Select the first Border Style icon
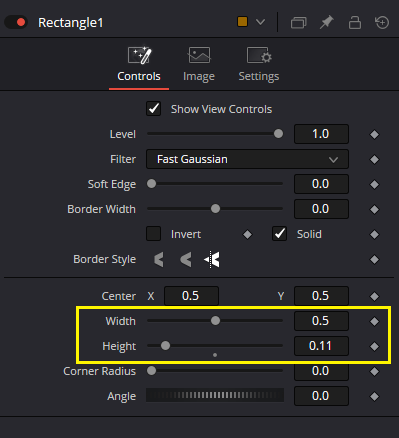The width and height of the screenshot is (399, 438). pyautogui.click(x=159, y=259)
